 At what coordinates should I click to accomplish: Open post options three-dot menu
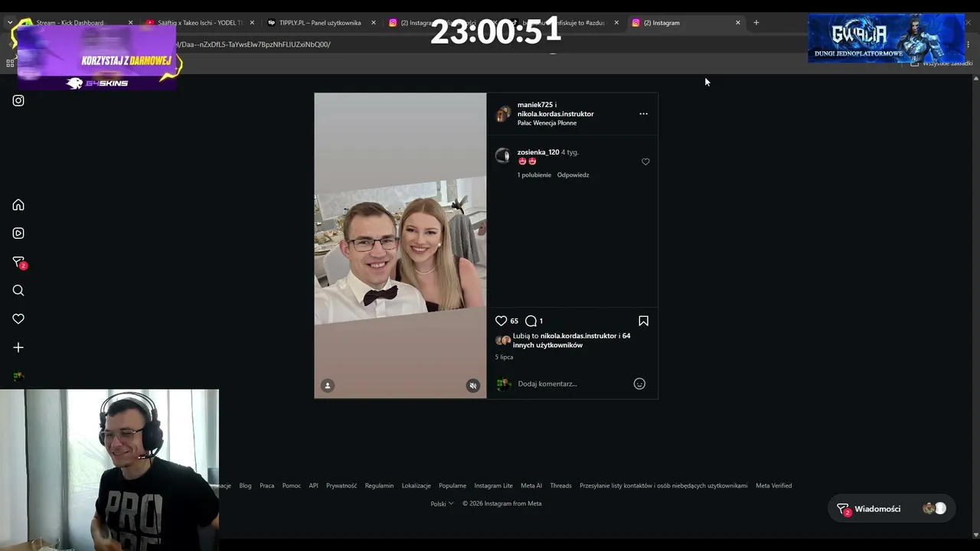[x=643, y=114]
